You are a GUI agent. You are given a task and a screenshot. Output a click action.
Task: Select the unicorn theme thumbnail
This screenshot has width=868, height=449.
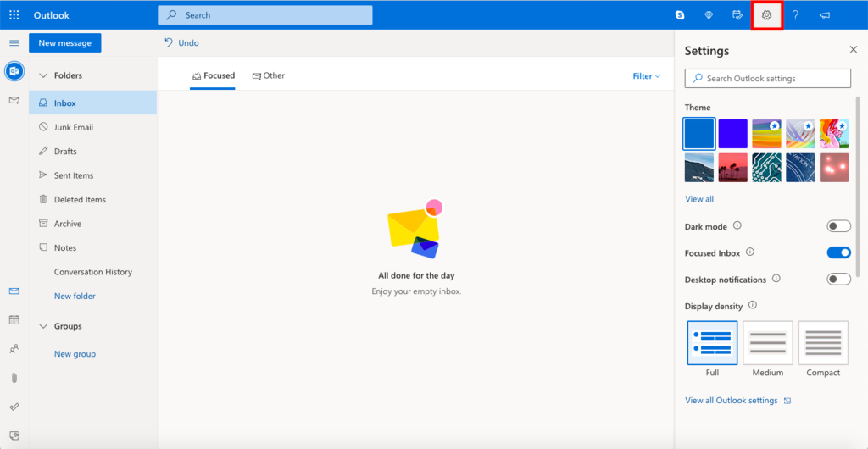click(834, 134)
